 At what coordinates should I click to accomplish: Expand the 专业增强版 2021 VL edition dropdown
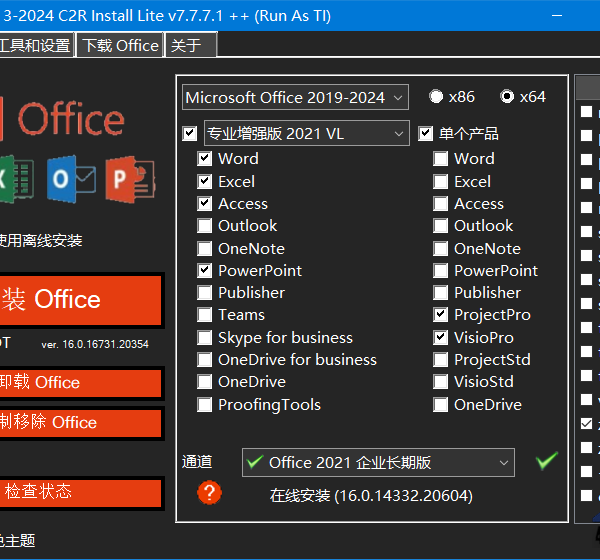pyautogui.click(x=306, y=133)
